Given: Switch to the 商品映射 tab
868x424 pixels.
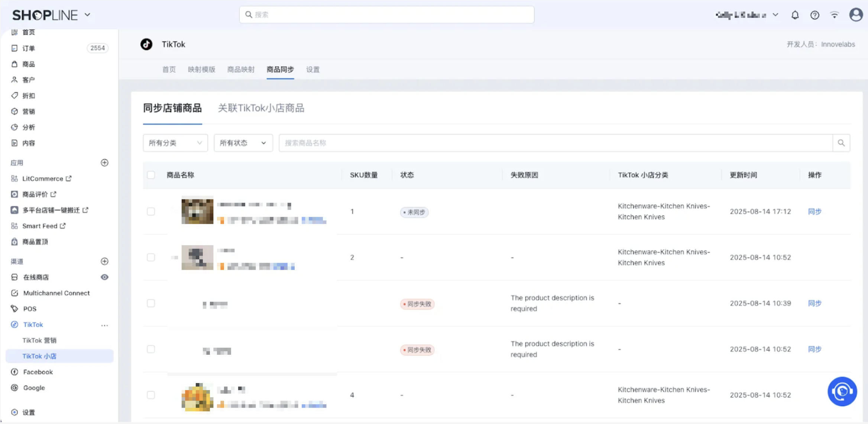Looking at the screenshot, I should [241, 70].
